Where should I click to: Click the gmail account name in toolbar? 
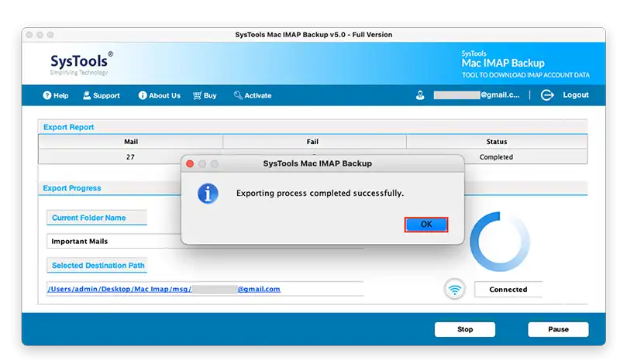pos(477,94)
